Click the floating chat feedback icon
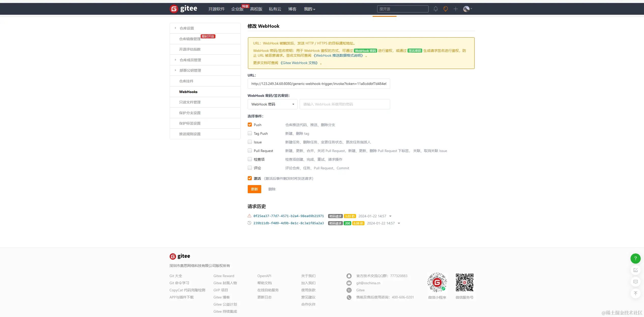The image size is (644, 317). 635,282
